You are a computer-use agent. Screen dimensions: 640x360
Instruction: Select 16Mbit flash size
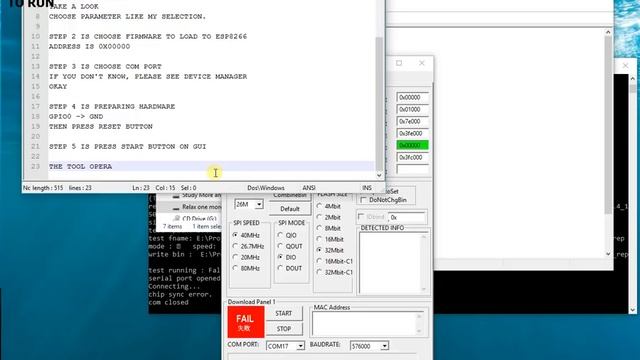click(x=331, y=239)
